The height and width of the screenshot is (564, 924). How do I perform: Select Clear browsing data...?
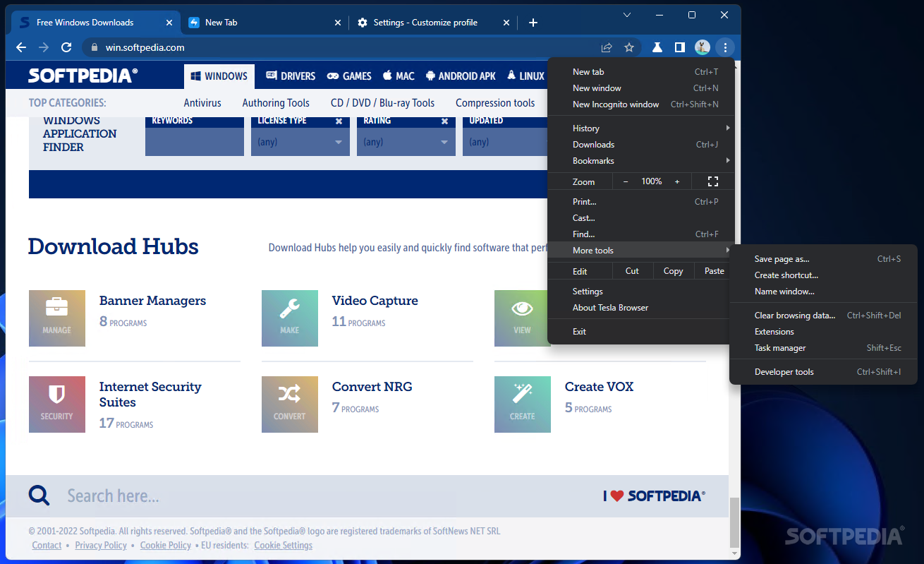click(x=823, y=316)
